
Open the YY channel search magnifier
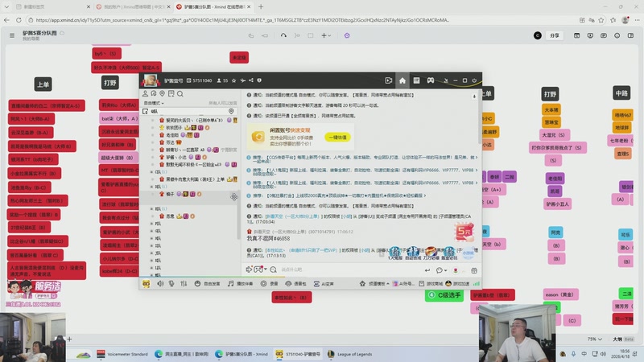[x=180, y=93]
